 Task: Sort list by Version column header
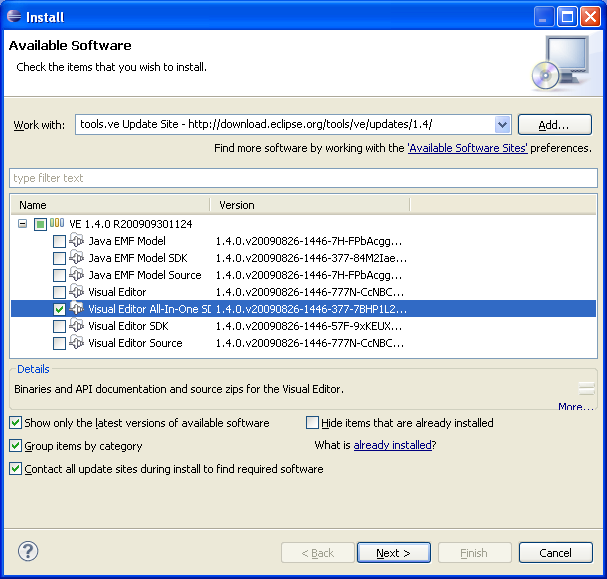(x=310, y=205)
